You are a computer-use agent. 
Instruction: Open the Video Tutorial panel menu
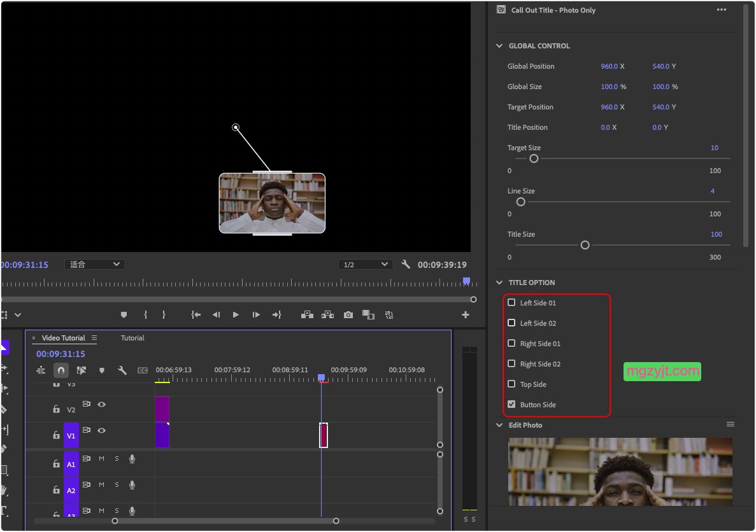tap(94, 338)
